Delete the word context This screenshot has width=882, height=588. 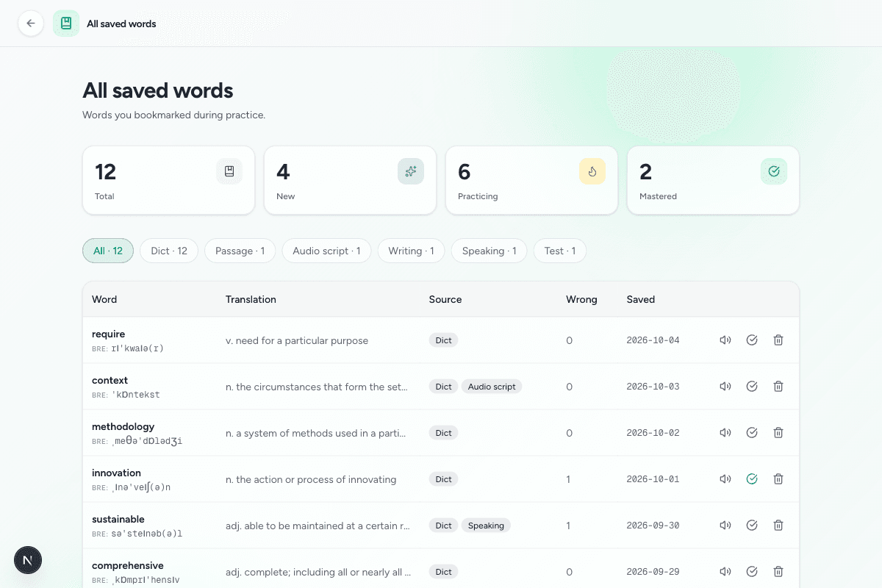(x=778, y=387)
